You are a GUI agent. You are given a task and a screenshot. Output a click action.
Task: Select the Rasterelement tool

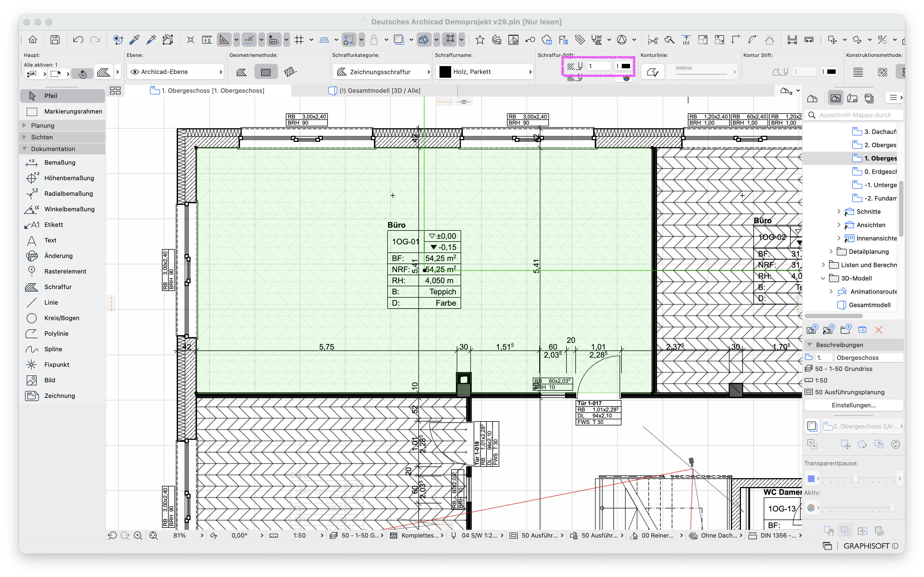tap(63, 271)
